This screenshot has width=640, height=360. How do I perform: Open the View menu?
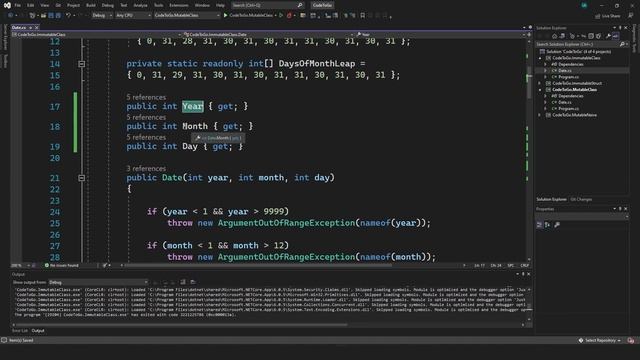44,5
